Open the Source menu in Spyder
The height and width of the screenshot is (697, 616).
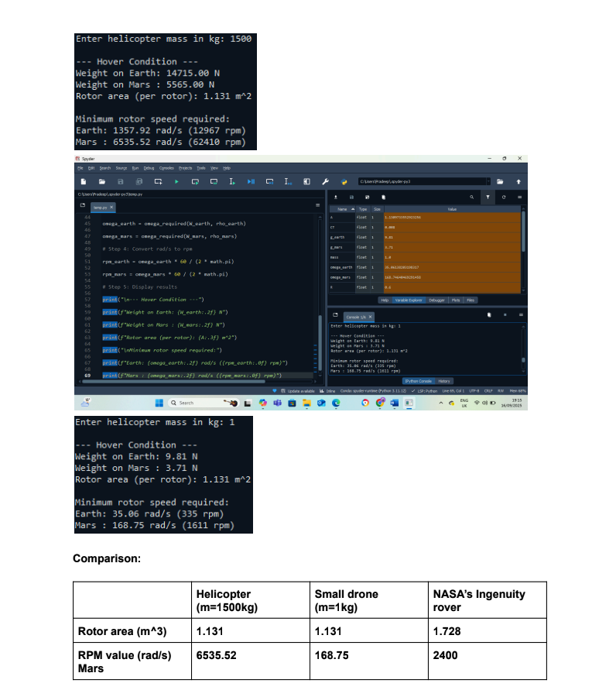click(121, 168)
